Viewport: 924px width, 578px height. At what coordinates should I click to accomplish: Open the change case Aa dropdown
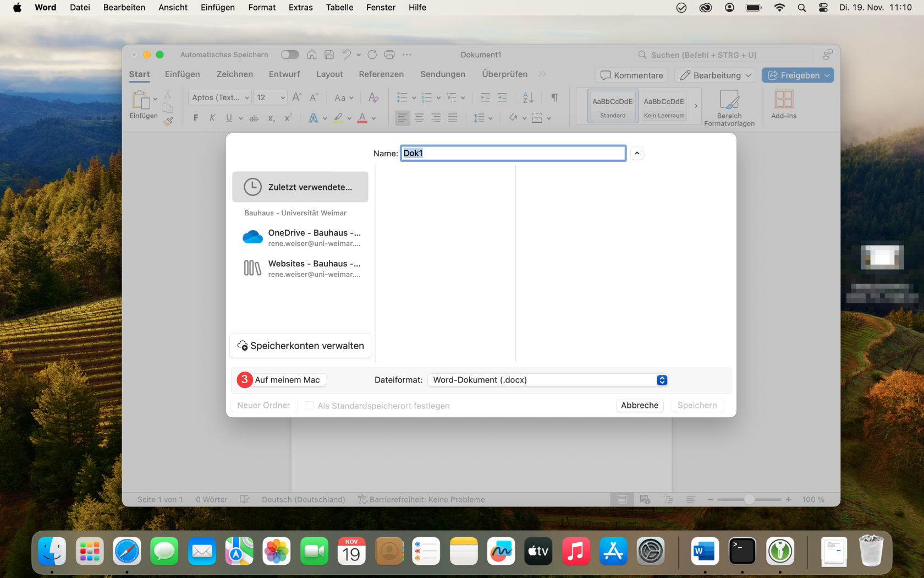(x=344, y=97)
